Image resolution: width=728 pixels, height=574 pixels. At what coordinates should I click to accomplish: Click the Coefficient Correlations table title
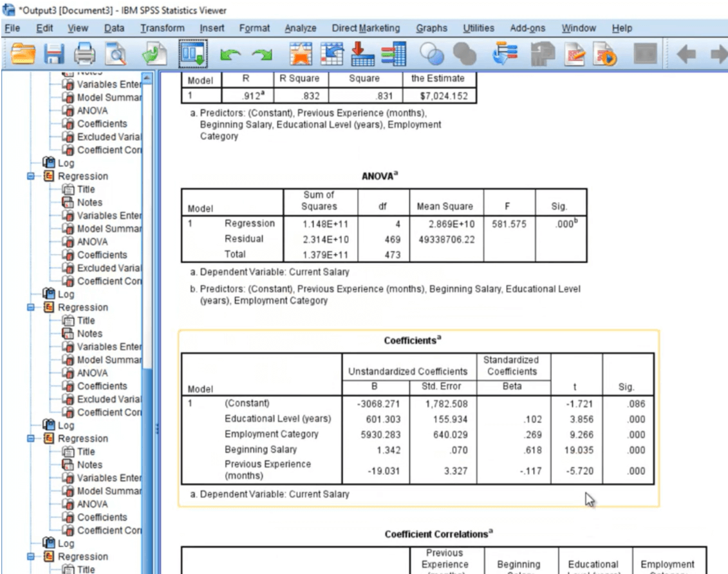pyautogui.click(x=439, y=533)
